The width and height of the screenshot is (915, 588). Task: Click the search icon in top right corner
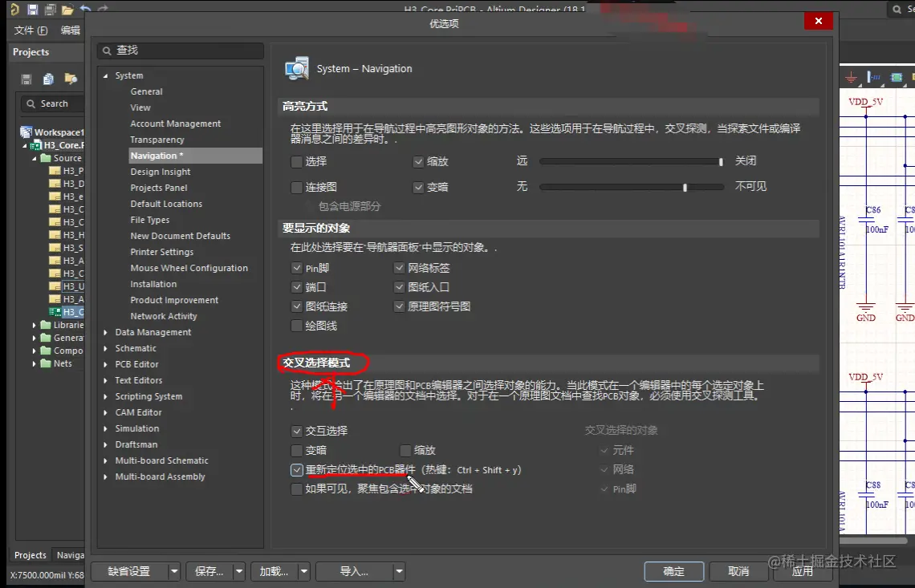point(897,10)
